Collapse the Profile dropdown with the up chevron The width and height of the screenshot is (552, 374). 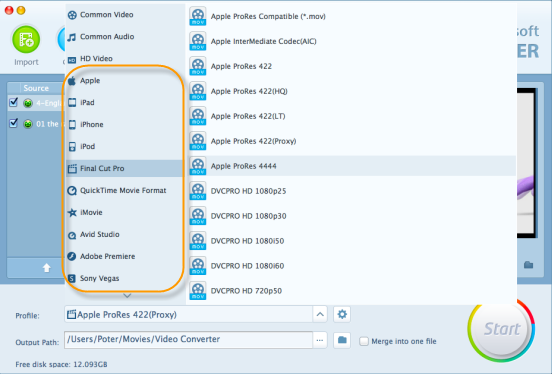coord(320,314)
